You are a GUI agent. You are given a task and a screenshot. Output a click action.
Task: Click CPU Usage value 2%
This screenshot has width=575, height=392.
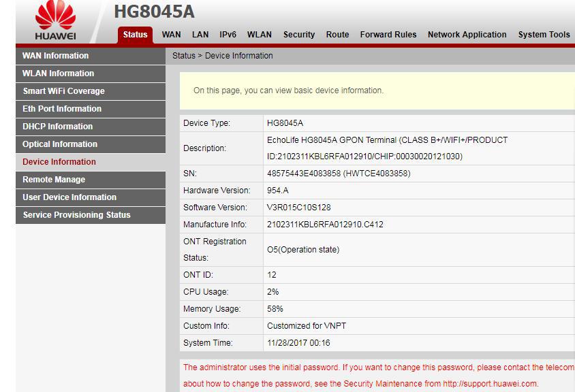pyautogui.click(x=273, y=292)
